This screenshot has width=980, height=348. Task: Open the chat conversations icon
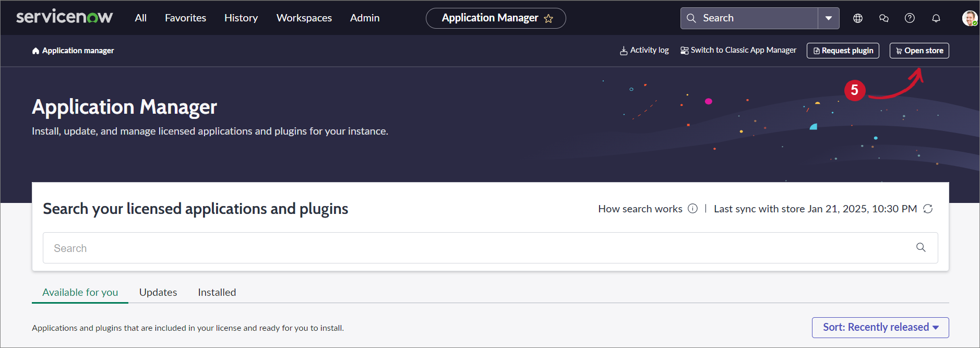click(884, 18)
